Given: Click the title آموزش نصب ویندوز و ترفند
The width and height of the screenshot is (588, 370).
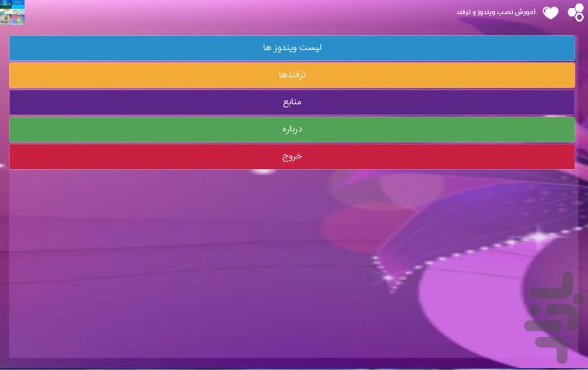Looking at the screenshot, I should click(x=496, y=12).
